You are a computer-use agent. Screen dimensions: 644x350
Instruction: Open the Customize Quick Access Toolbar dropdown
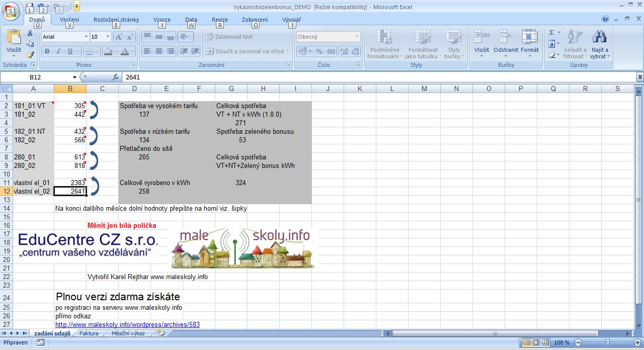pyautogui.click(x=76, y=7)
